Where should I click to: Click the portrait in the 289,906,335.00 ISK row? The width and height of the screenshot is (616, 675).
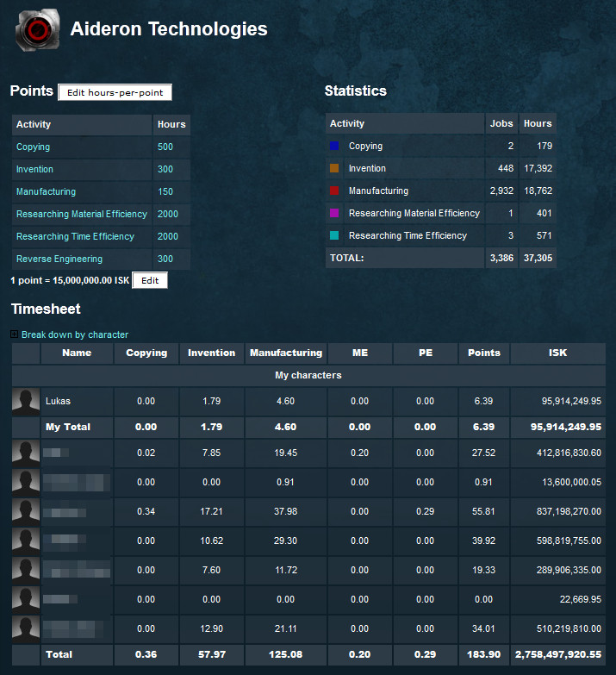26,570
